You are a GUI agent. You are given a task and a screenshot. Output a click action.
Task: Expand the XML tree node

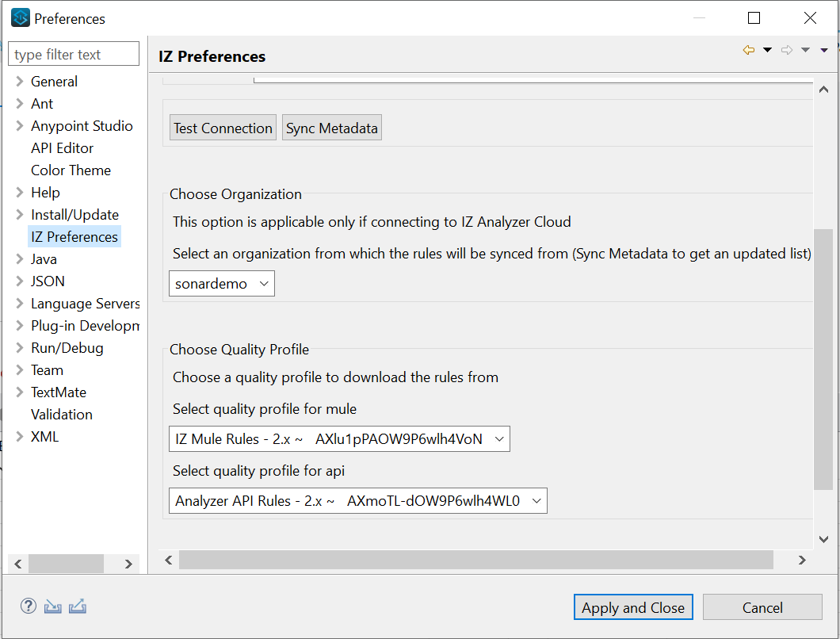(20, 436)
